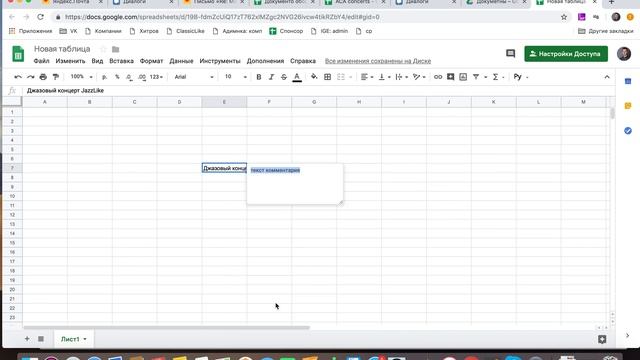Decrease decimal places

[129, 77]
